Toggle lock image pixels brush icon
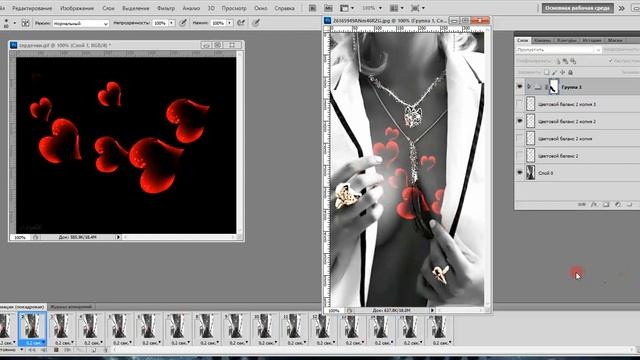Screen dimensions: 640x360 [x=554, y=72]
